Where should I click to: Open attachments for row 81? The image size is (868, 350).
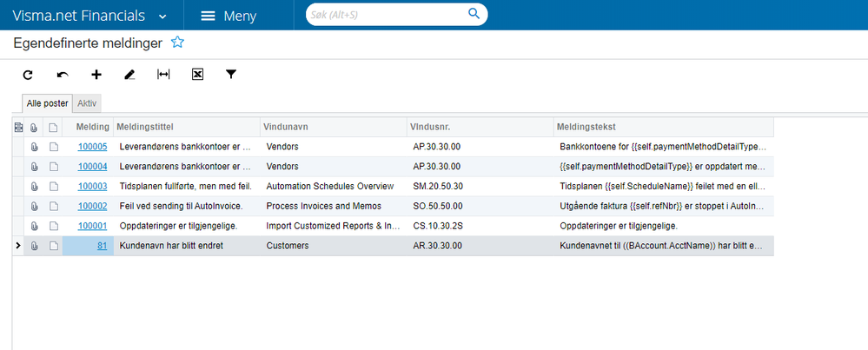point(34,246)
